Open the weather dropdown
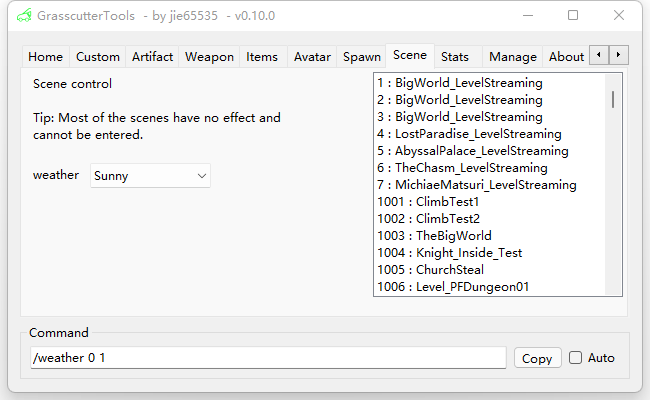Screen dimensions: 650x400 (x=150, y=176)
